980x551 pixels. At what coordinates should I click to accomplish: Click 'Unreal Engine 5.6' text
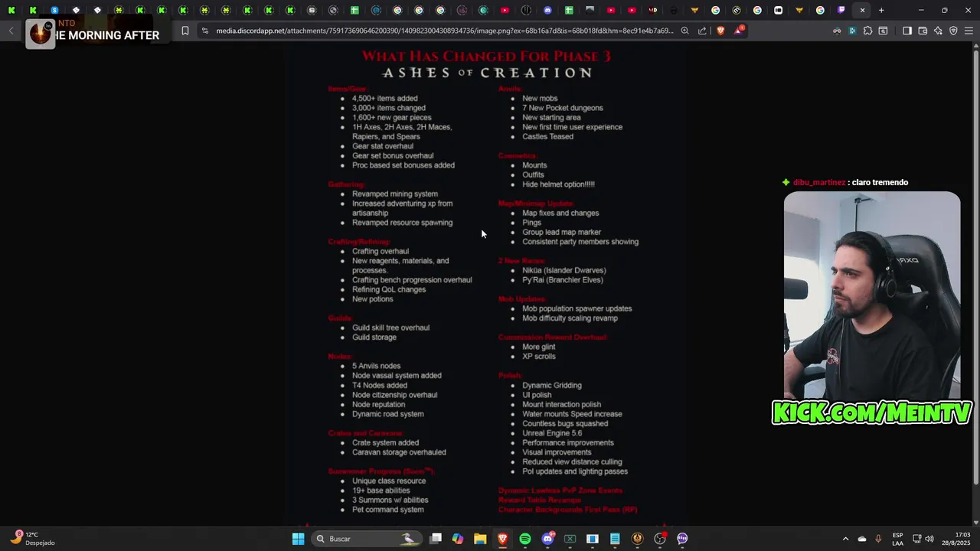[552, 433]
